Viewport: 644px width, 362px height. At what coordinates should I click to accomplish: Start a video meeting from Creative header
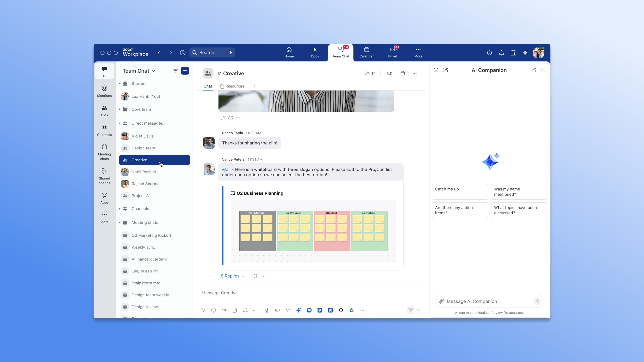click(x=389, y=73)
